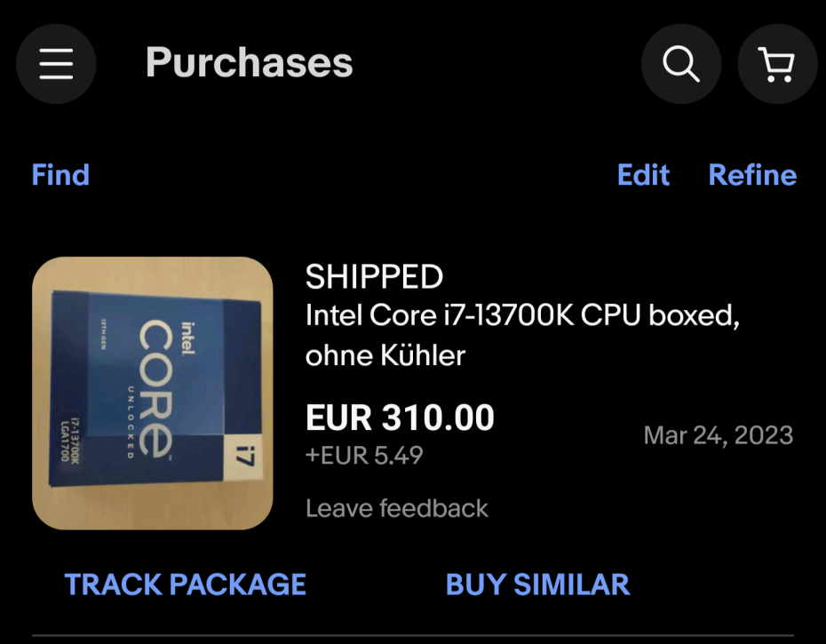Click the search magnifier icon
826x644 pixels.
(680, 63)
